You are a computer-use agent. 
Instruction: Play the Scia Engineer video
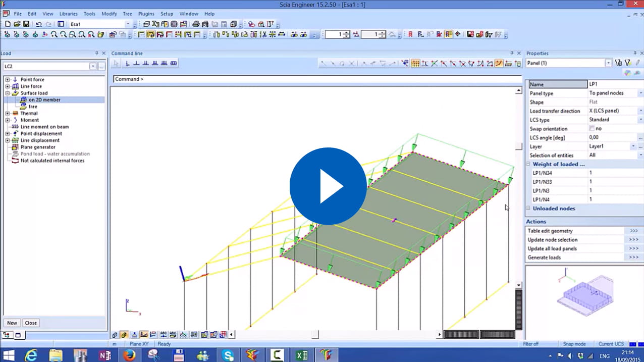click(328, 186)
